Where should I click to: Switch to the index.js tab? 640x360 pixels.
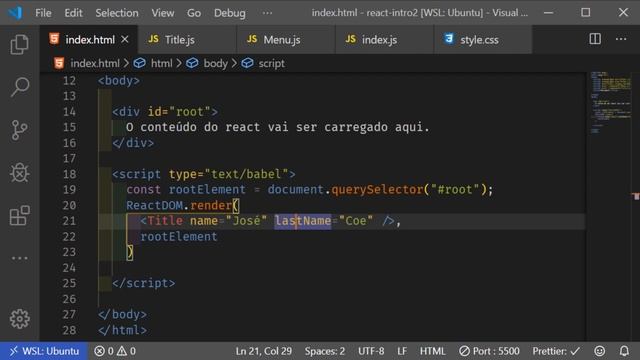tap(384, 40)
